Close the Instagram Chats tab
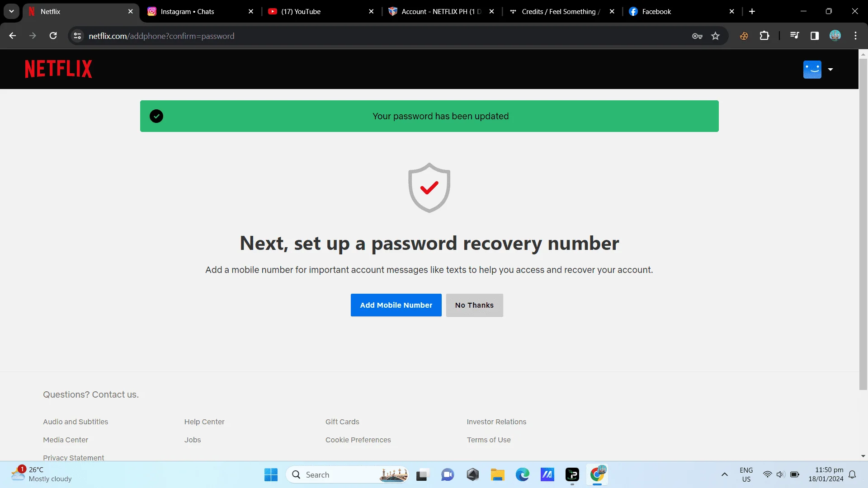This screenshot has width=868, height=488. (x=251, y=11)
